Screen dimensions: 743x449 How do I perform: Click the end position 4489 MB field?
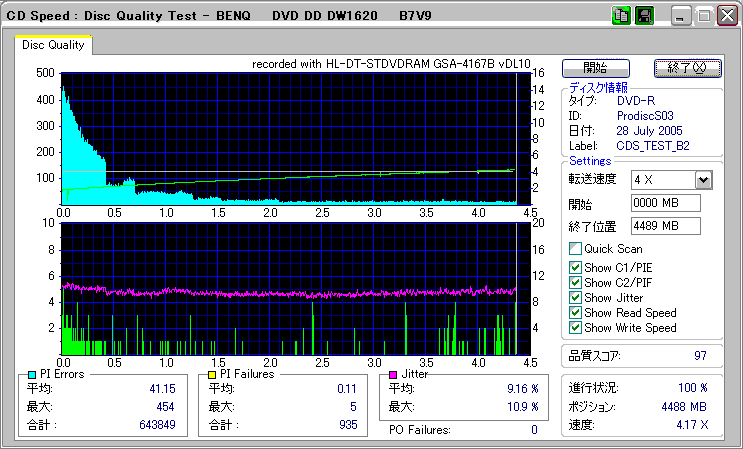(666, 225)
